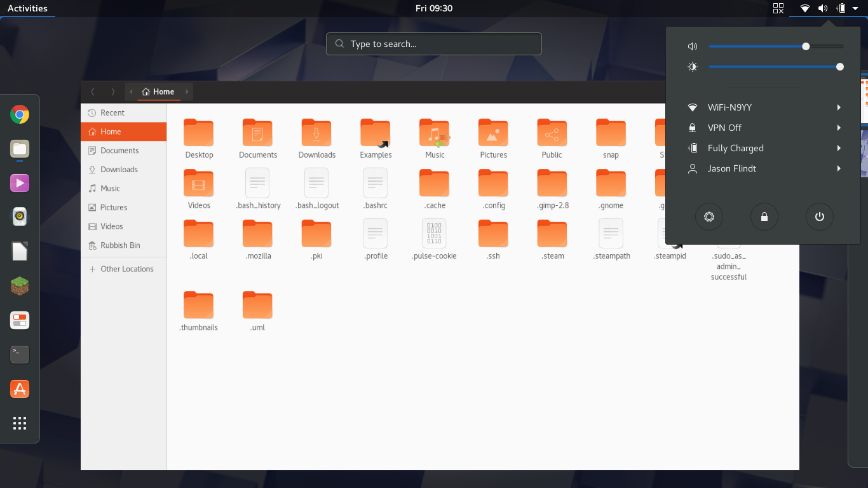868x488 pixels.
Task: Open system Settings via the gear icon
Action: [x=709, y=217]
